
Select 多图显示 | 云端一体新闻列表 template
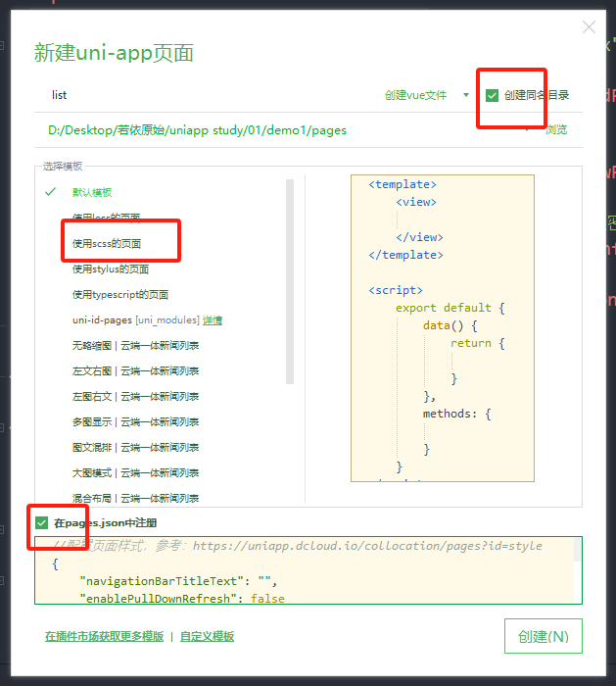(135, 421)
